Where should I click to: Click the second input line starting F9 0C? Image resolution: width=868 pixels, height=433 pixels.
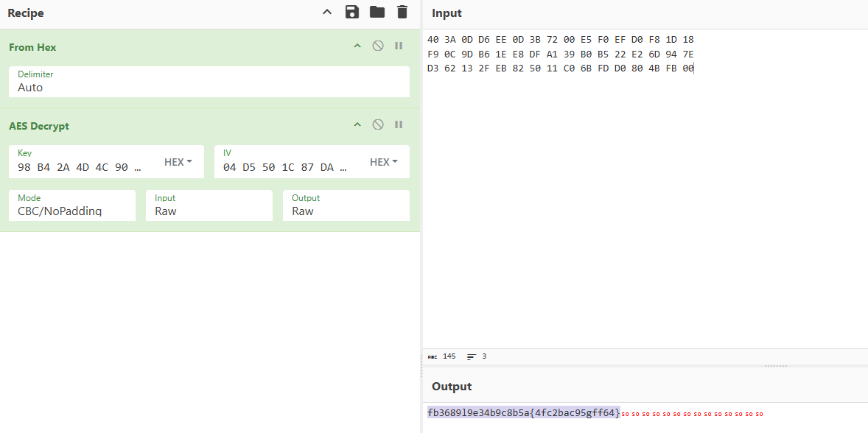[x=561, y=54]
